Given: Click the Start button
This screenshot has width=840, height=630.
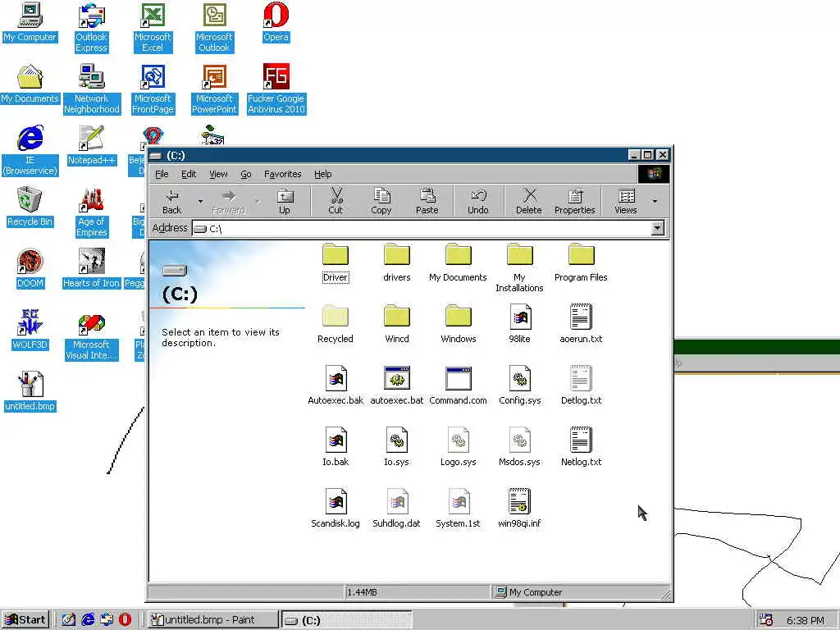Looking at the screenshot, I should point(25,620).
